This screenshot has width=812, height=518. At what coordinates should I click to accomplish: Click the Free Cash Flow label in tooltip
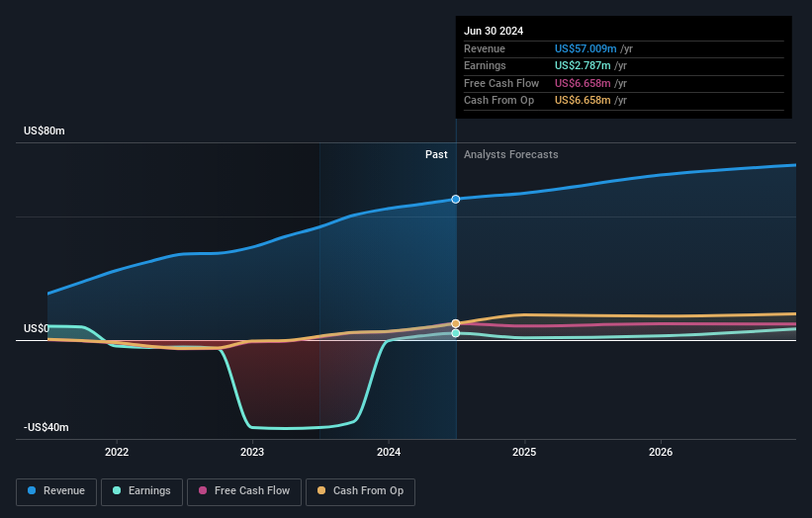pyautogui.click(x=501, y=83)
